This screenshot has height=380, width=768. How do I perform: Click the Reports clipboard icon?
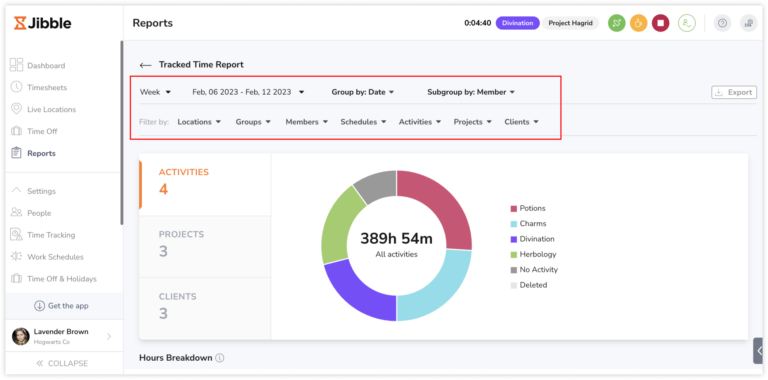[x=17, y=153]
